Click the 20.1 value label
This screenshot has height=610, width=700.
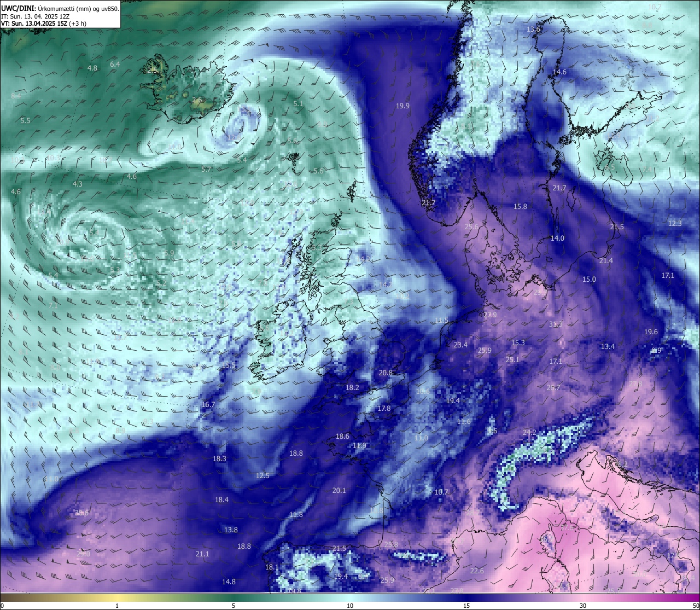pos(339,490)
